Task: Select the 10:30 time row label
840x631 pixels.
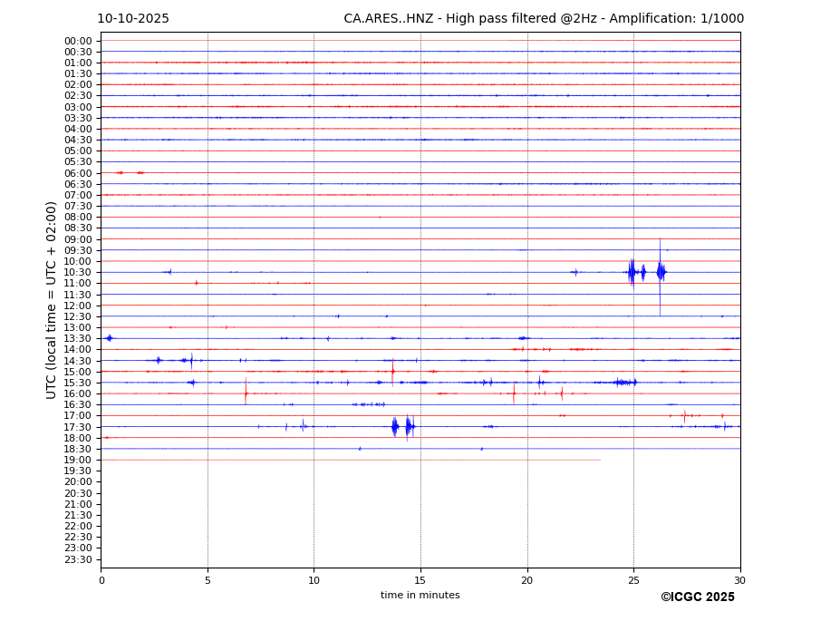Action: pyautogui.click(x=78, y=272)
